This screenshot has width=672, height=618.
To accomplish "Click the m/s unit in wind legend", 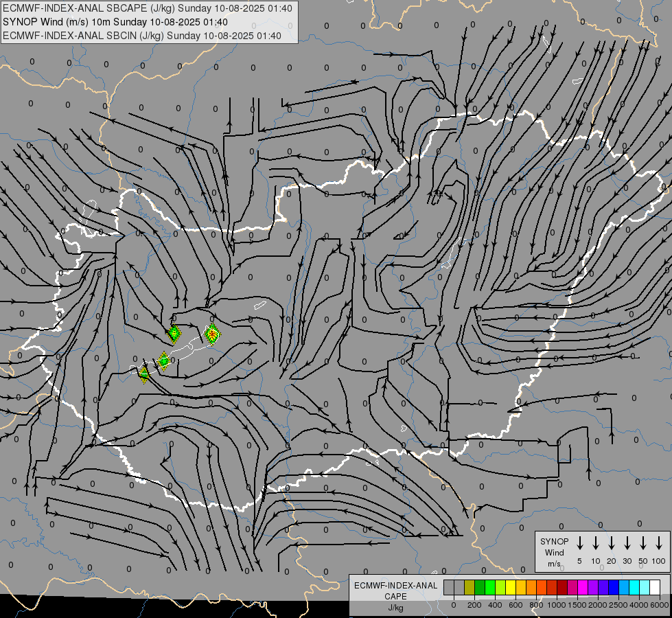I will pos(554,564).
